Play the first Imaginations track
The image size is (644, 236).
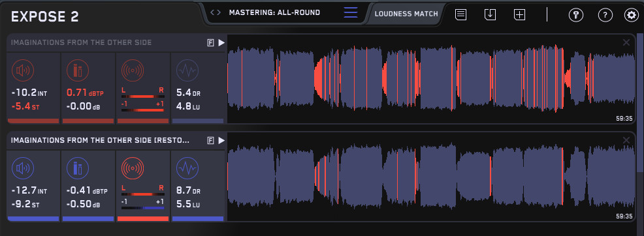pyautogui.click(x=221, y=42)
